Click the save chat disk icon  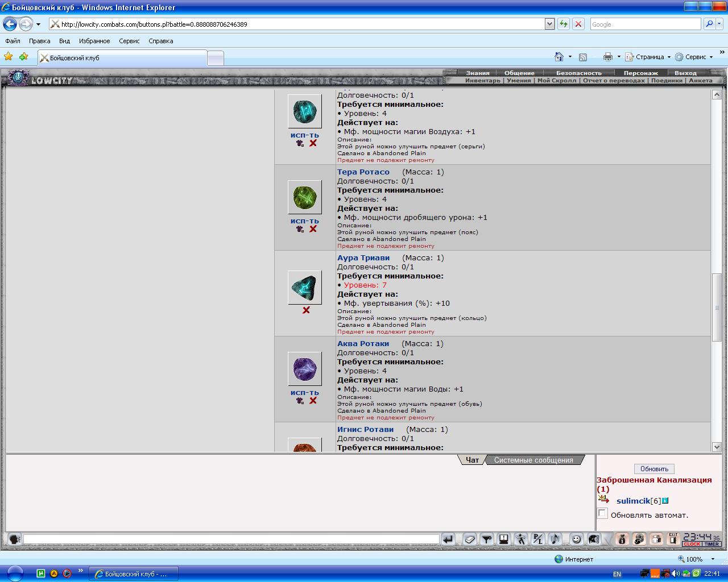(504, 539)
